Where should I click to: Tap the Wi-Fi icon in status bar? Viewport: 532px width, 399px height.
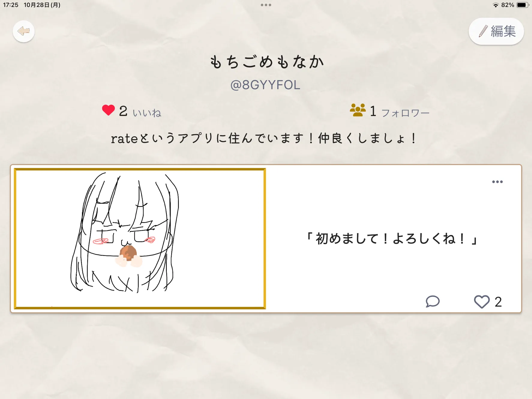coord(495,5)
